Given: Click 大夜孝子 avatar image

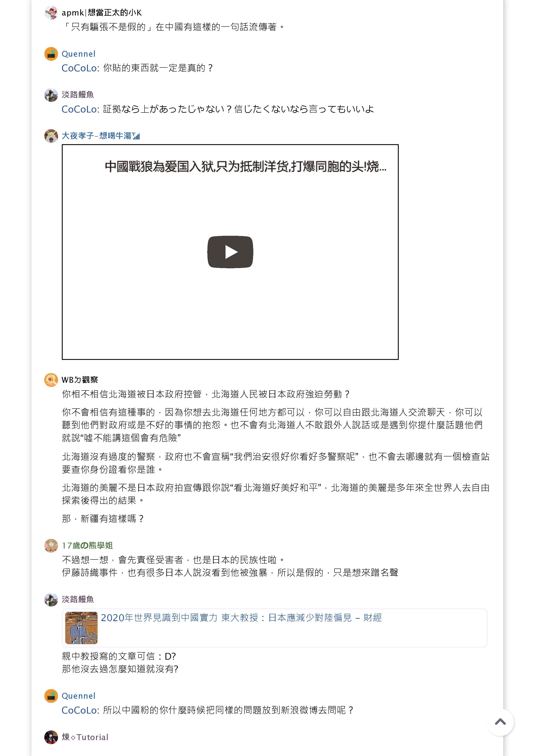Looking at the screenshot, I should coord(51,136).
